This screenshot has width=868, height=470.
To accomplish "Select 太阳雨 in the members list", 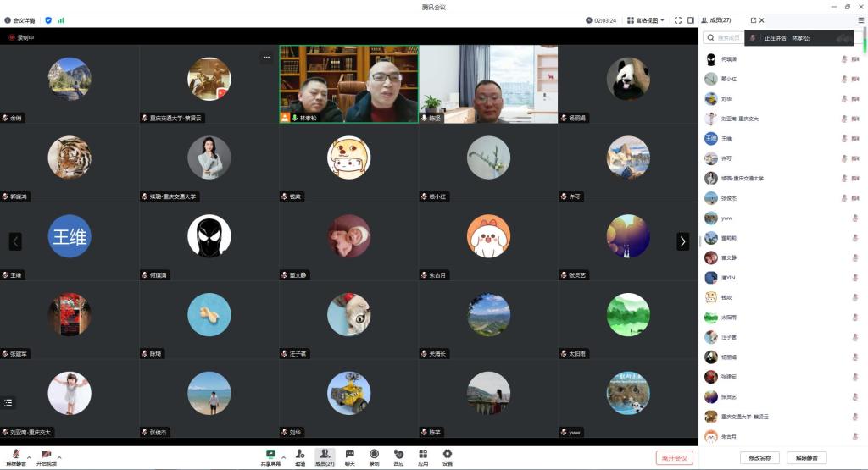I will (782, 318).
